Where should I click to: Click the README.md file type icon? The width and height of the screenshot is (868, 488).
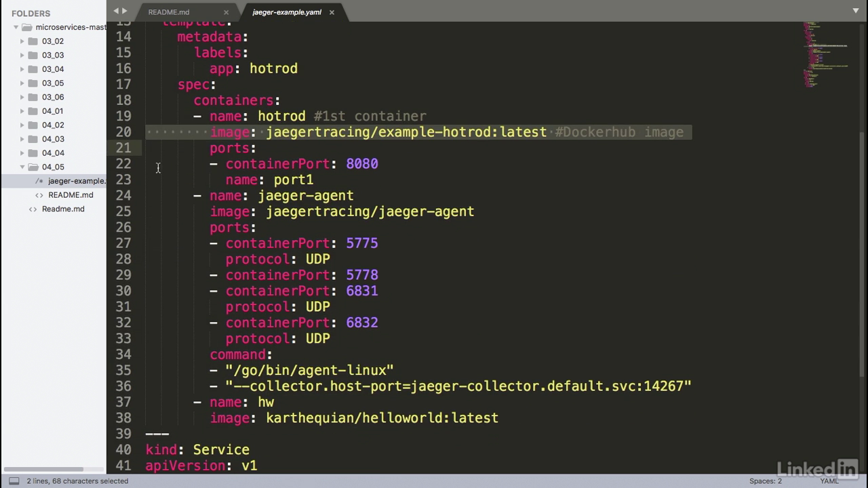(39, 195)
